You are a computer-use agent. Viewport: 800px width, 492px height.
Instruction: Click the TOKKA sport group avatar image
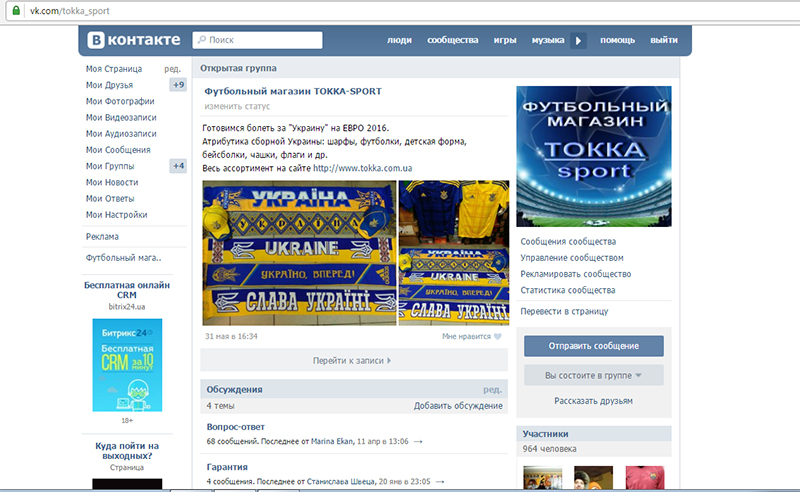pyautogui.click(x=594, y=156)
